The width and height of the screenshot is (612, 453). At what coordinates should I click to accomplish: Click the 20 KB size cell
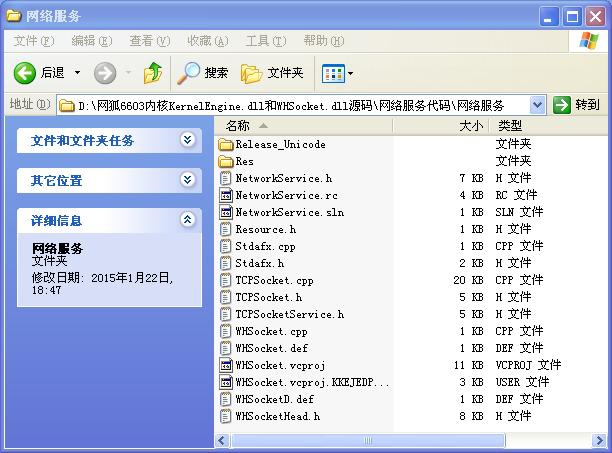[468, 281]
